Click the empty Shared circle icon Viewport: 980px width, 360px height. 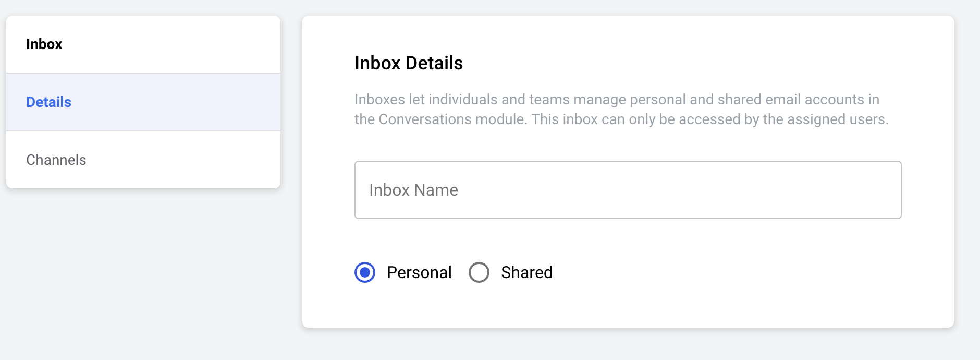(479, 272)
